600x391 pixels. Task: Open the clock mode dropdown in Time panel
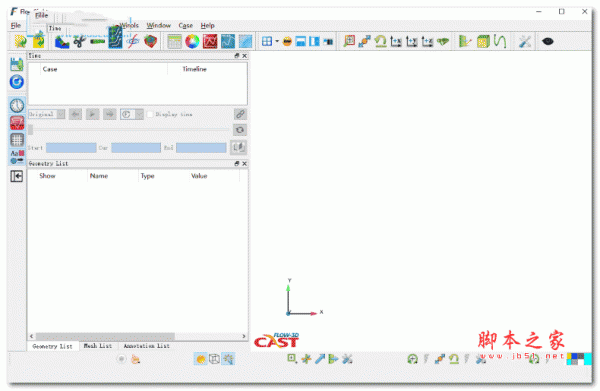click(x=132, y=114)
